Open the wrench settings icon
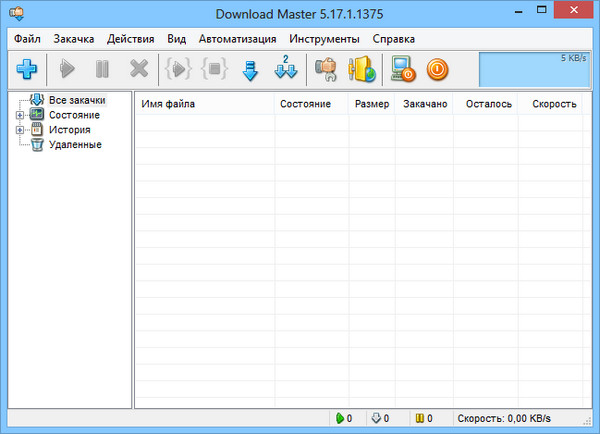600x434 pixels. point(325,70)
